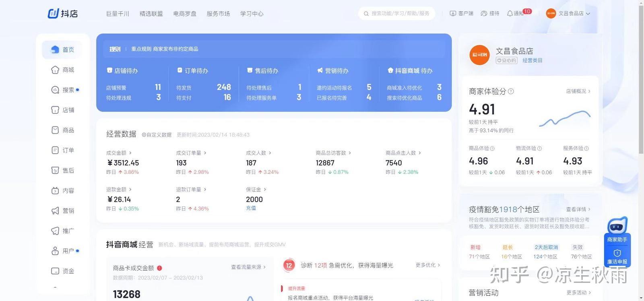Click the red alert icon beside 商品卡成交金额

click(159, 268)
